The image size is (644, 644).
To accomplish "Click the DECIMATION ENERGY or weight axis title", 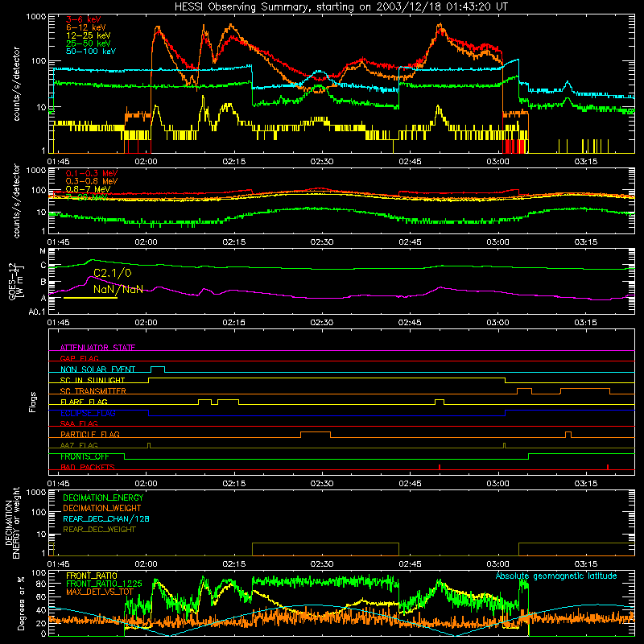I will [x=13, y=522].
